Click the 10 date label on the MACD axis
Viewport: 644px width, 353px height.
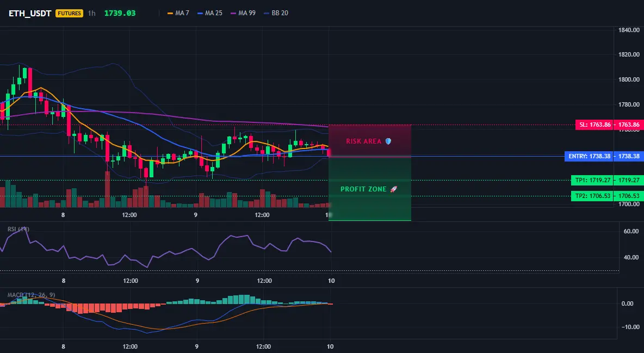point(330,346)
